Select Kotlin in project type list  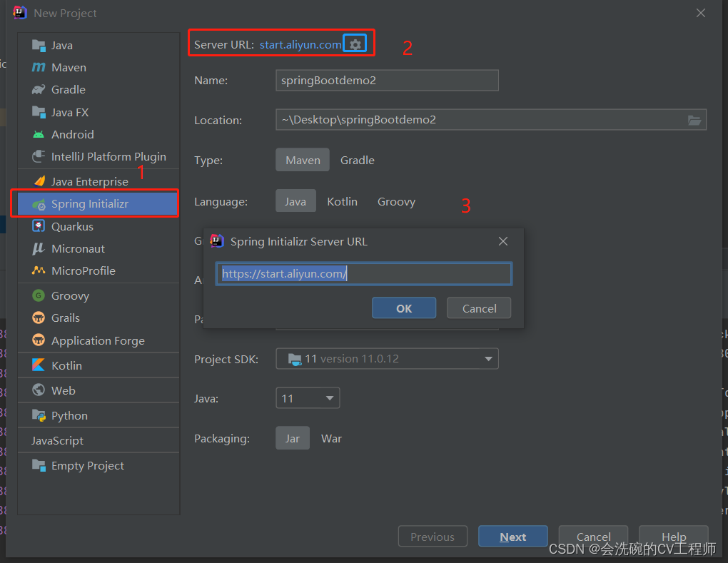click(x=98, y=365)
